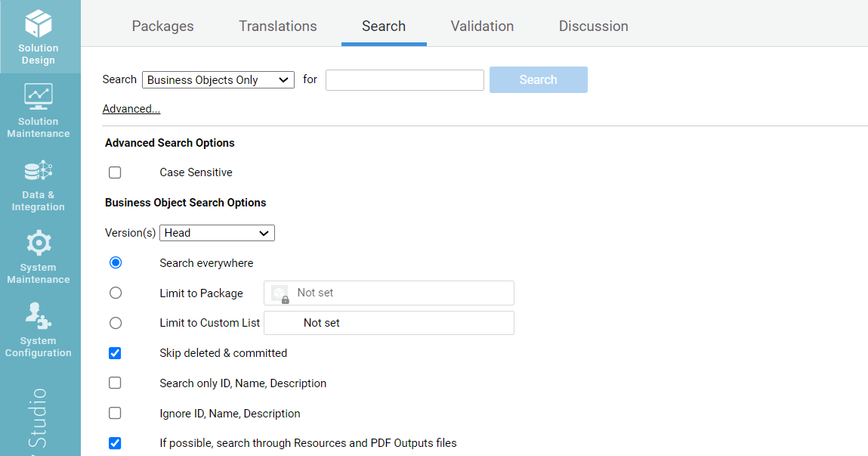Open the Solution Maintenance chart icon
Screen dimensions: 868x456
tap(38, 97)
